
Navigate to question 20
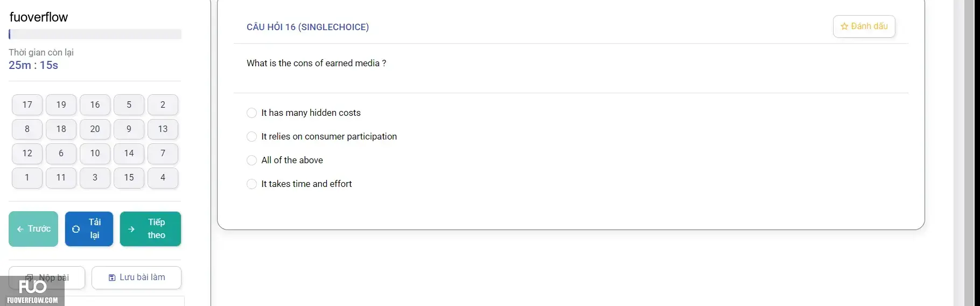(x=95, y=129)
